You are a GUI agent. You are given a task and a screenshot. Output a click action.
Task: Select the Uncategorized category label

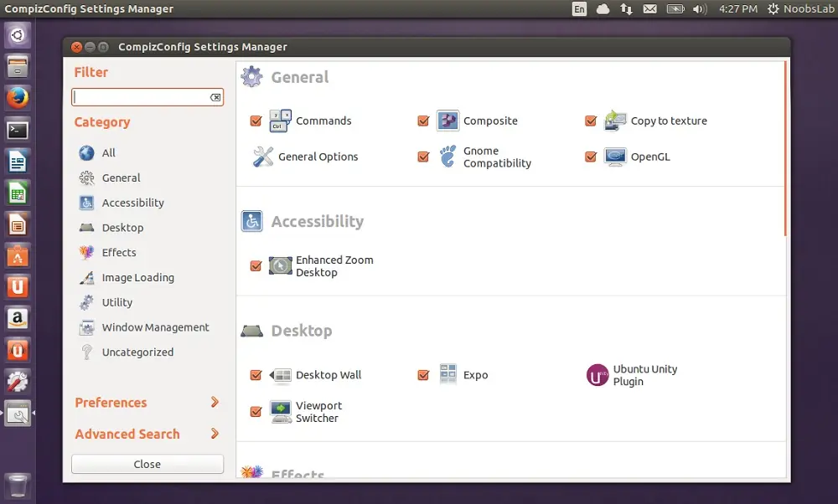[x=138, y=352]
